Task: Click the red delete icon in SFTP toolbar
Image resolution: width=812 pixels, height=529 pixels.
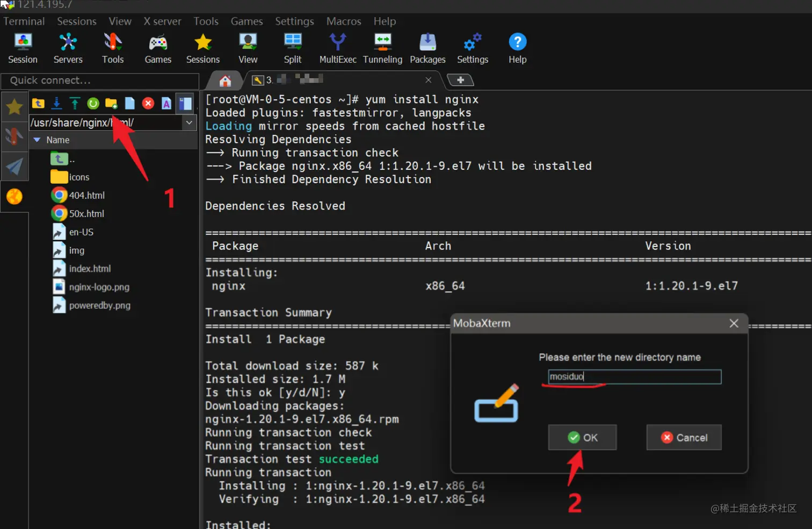Action: 148,103
